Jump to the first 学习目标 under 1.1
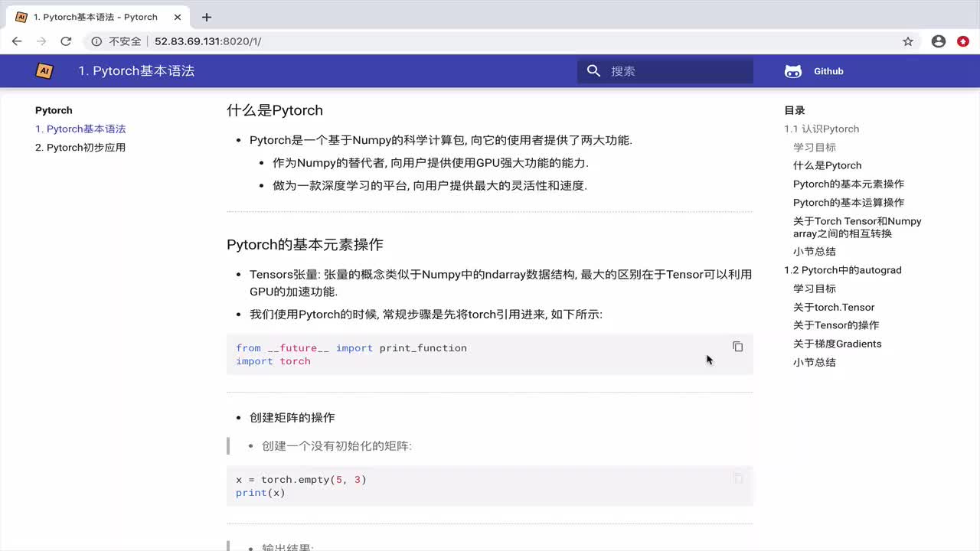 [815, 148]
